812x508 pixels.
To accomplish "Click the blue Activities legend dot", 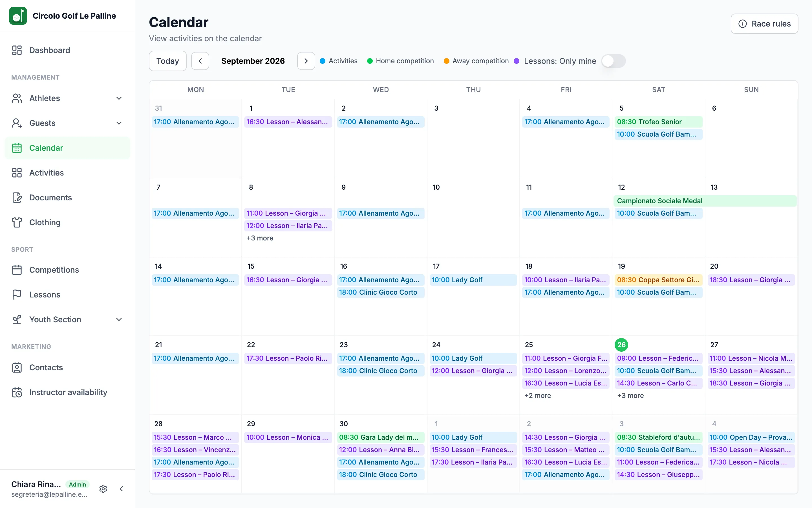I will (x=323, y=61).
